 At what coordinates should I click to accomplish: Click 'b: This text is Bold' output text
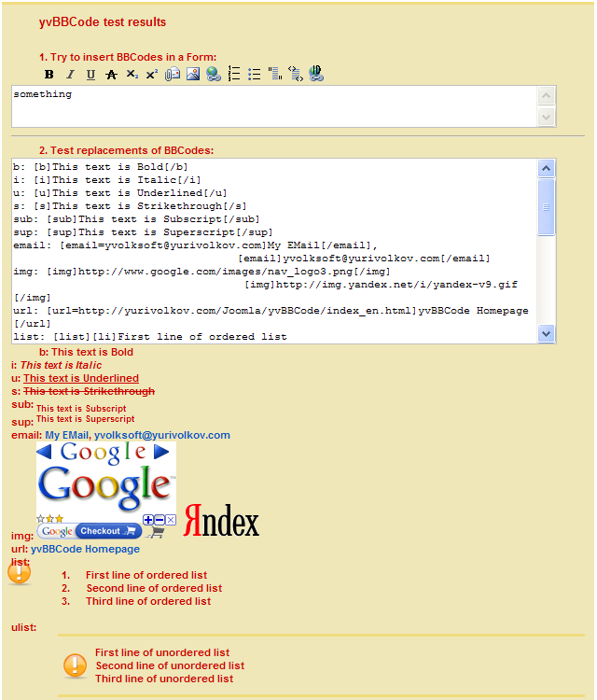pyautogui.click(x=86, y=352)
